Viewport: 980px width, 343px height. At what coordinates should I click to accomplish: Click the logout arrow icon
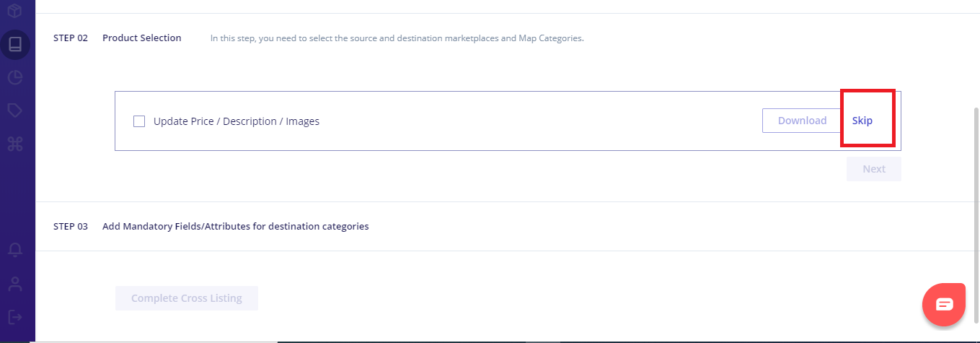pos(15,316)
